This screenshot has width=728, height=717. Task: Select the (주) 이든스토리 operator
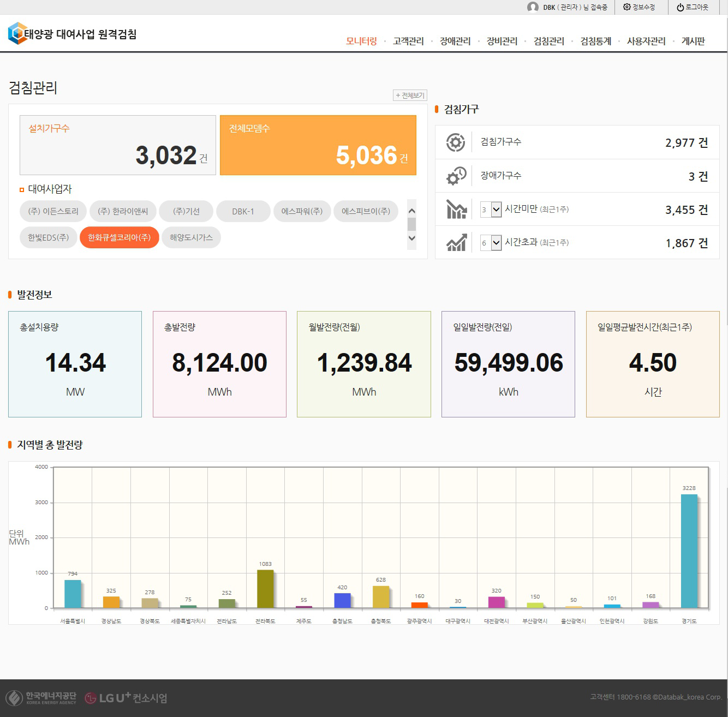[x=53, y=211]
